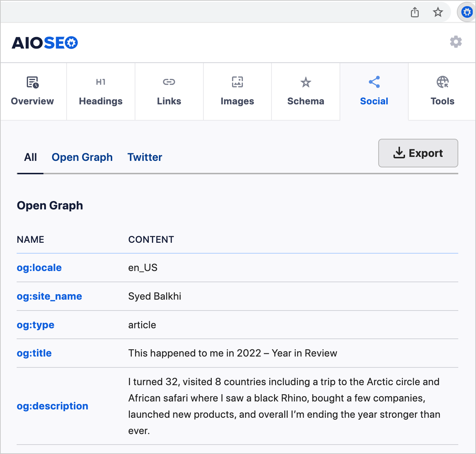Click the og:title tag link
The image size is (476, 454).
34,353
